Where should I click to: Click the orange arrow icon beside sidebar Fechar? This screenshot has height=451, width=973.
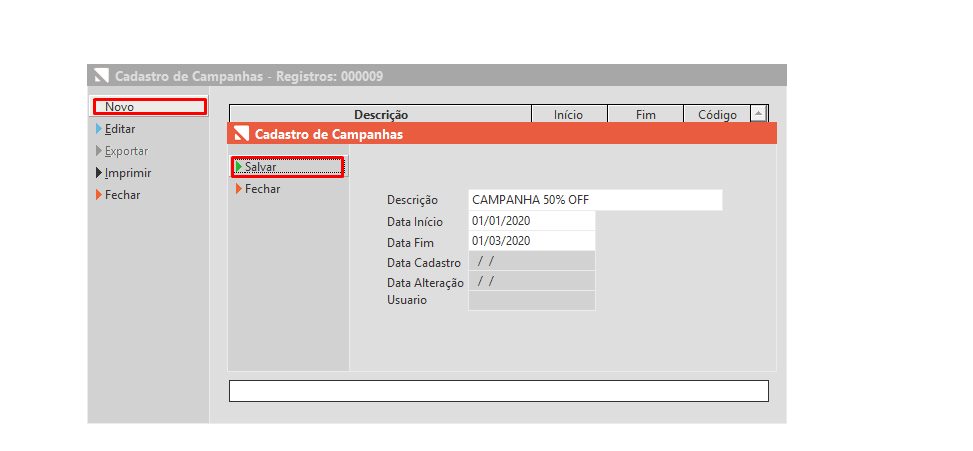click(99, 195)
